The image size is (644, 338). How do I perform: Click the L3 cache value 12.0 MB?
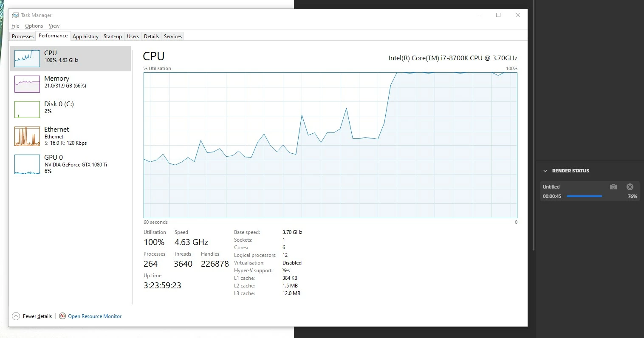tap(291, 293)
